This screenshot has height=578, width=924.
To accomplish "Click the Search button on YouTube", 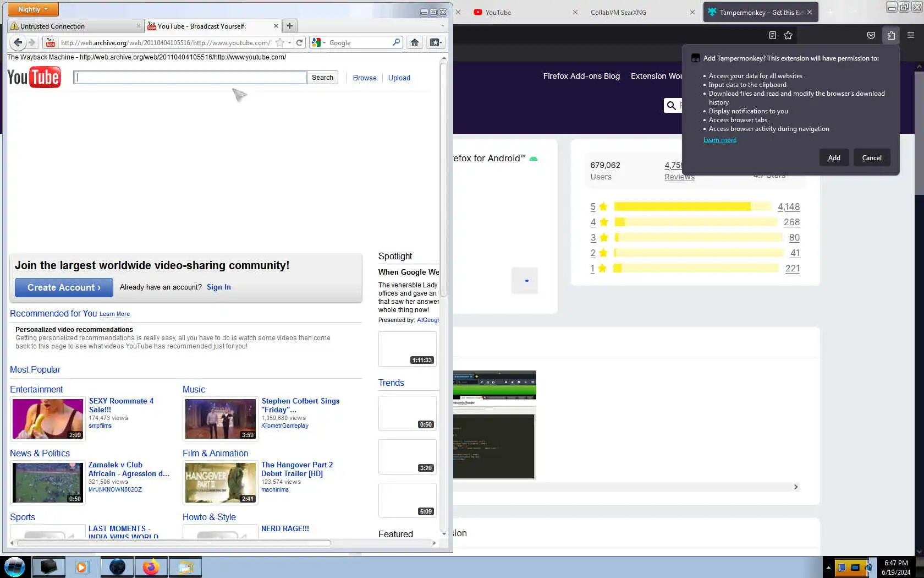I will click(322, 78).
